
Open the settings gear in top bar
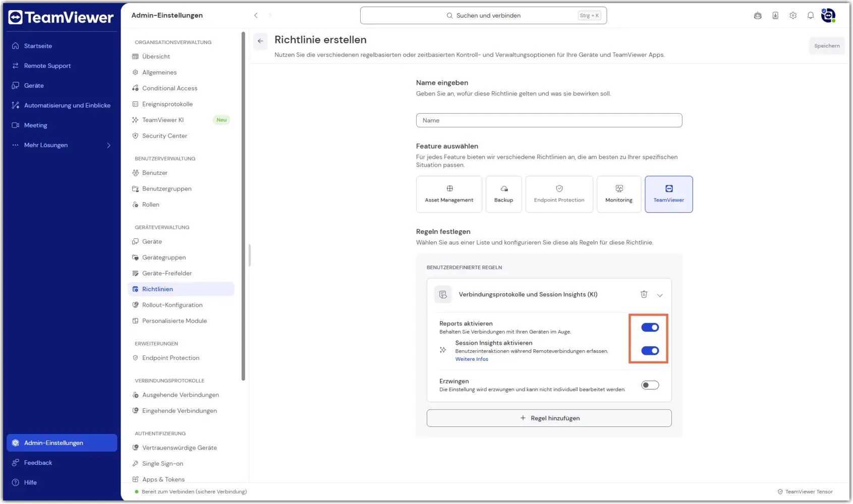pos(793,16)
